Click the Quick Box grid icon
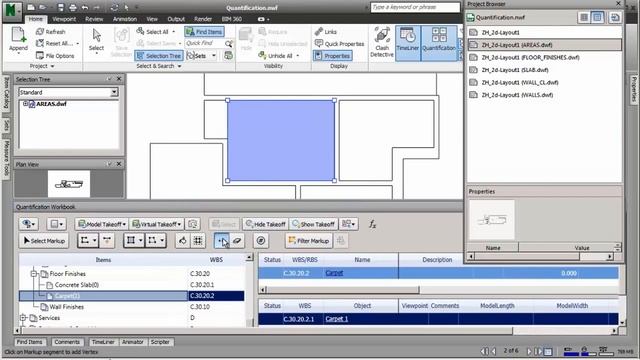The image size is (640, 360). pyautogui.click(x=198, y=241)
